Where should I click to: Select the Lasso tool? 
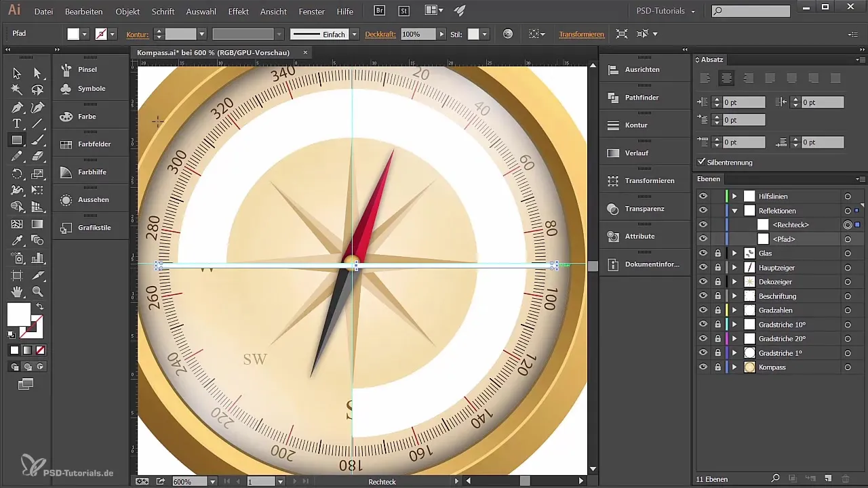[37, 89]
